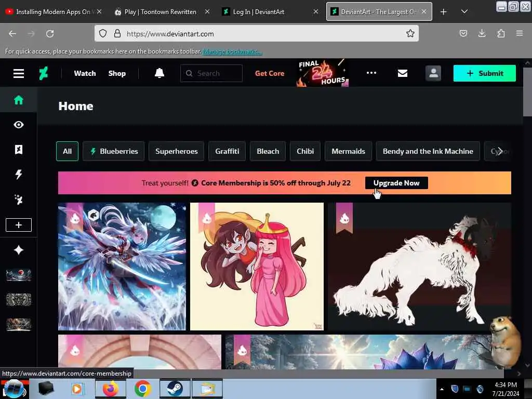Image resolution: width=532 pixels, height=399 pixels.
Task: Click Firefox in the taskbar
Action: (x=110, y=389)
